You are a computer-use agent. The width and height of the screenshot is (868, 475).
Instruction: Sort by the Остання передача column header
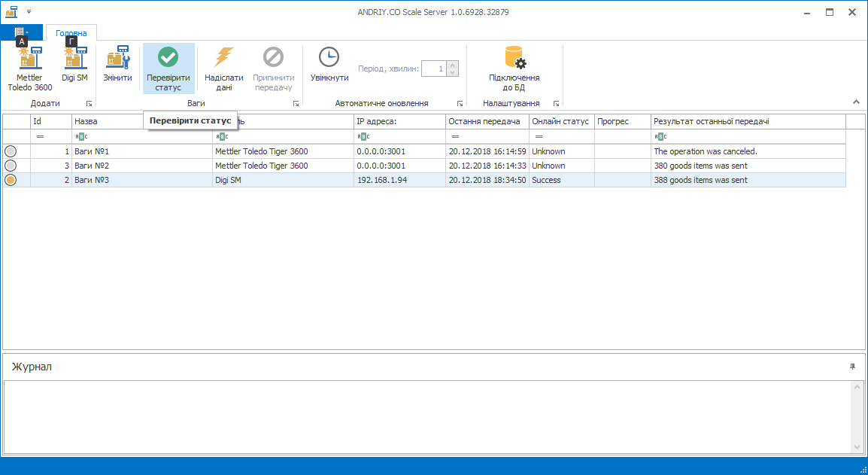point(487,121)
